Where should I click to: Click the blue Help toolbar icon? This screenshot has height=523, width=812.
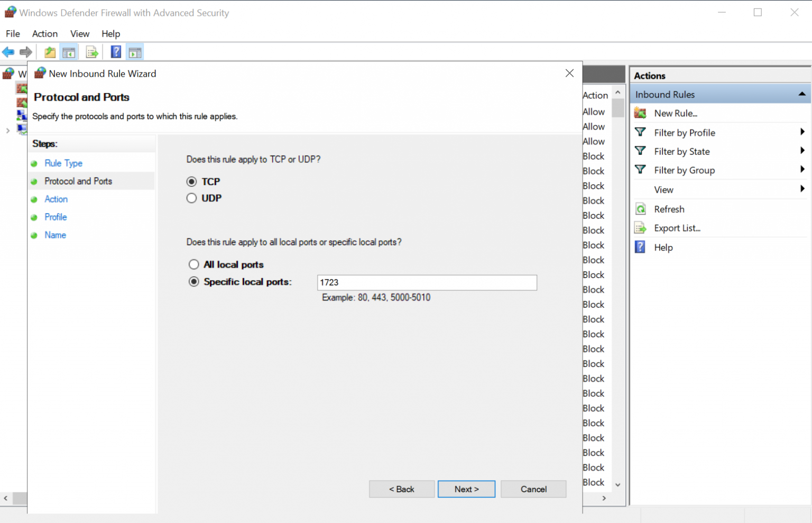116,52
